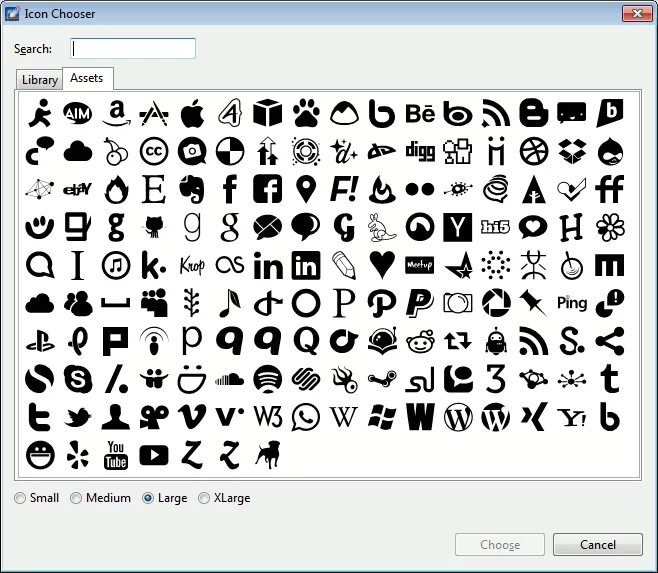Select the Hacker News Y square icon

pos(457,227)
